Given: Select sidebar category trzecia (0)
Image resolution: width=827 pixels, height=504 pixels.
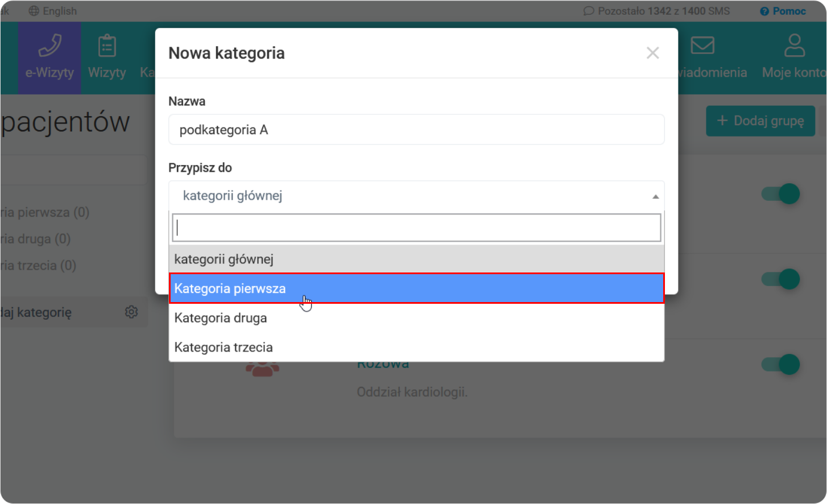Looking at the screenshot, I should coord(38,266).
